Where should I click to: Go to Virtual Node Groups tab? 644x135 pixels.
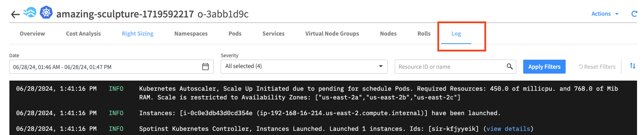[x=332, y=33]
